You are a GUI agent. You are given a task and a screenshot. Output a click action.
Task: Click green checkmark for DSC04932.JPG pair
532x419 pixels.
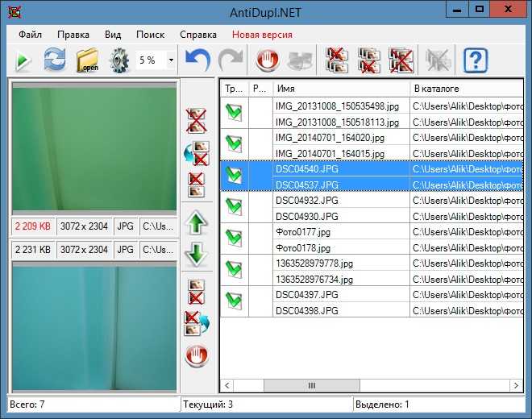point(234,206)
